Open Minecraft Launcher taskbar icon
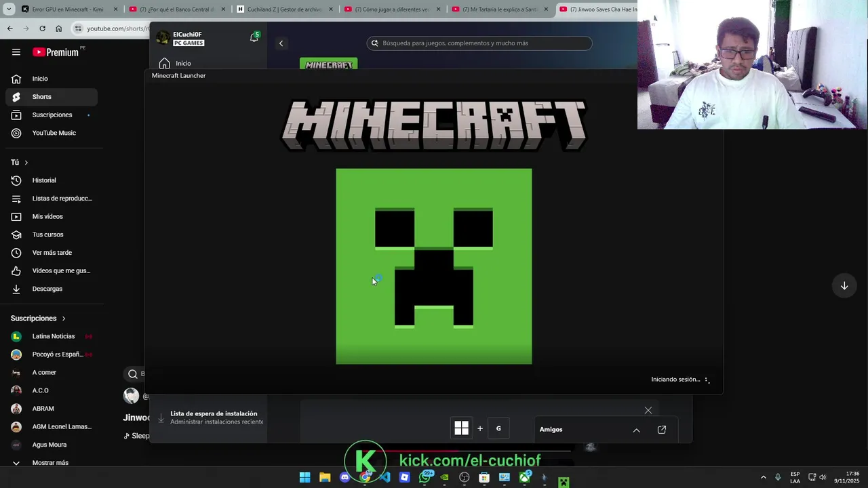Viewport: 868px width, 488px height. pyautogui.click(x=564, y=483)
